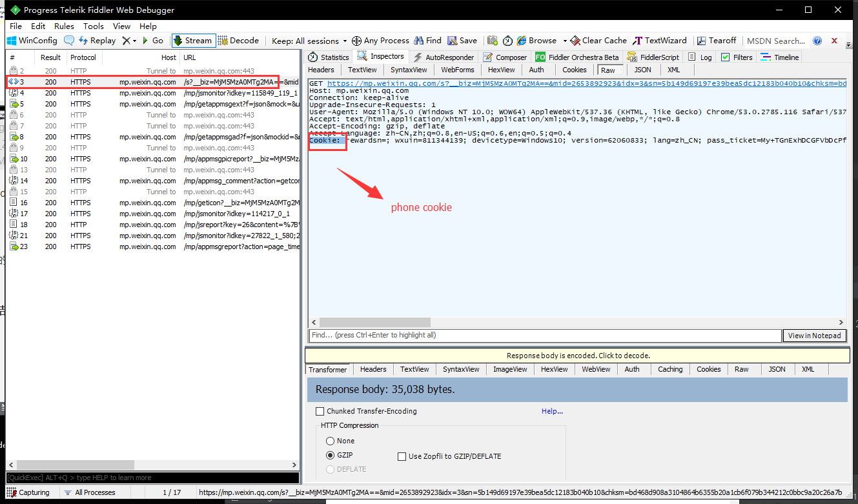858x504 pixels.
Task: Enable Use Zopfli to GZIP/DEFLATE checkbox
Action: click(402, 456)
